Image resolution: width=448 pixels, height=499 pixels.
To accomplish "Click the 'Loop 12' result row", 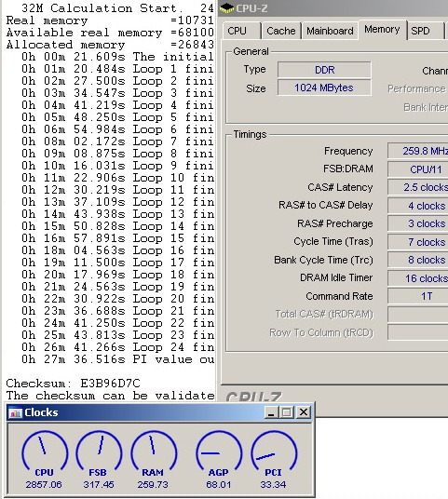I will 117,202.
